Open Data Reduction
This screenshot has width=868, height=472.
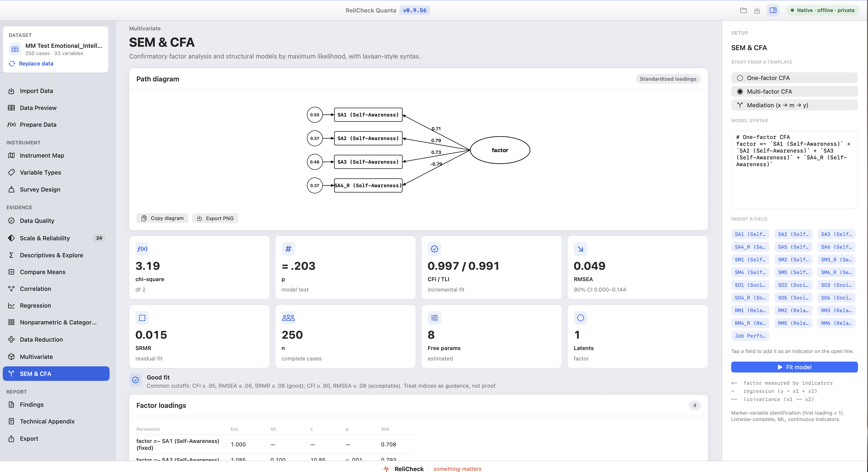56,340
